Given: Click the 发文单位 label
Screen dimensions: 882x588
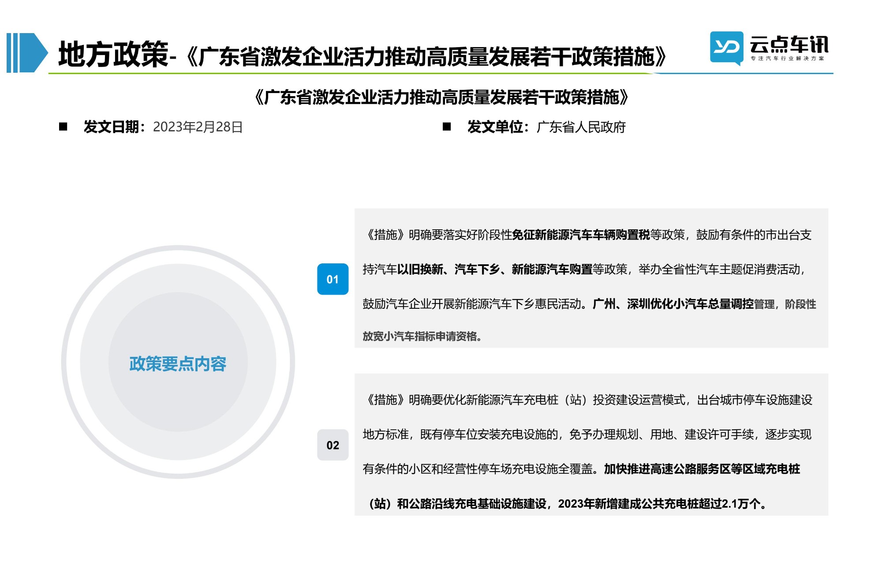Looking at the screenshot, I should click(498, 127).
